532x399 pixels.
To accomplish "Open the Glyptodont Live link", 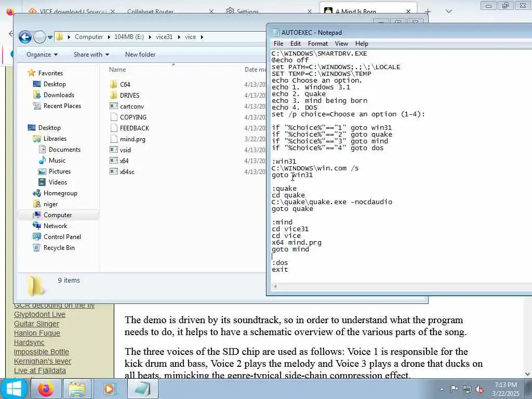I will pos(39,314).
